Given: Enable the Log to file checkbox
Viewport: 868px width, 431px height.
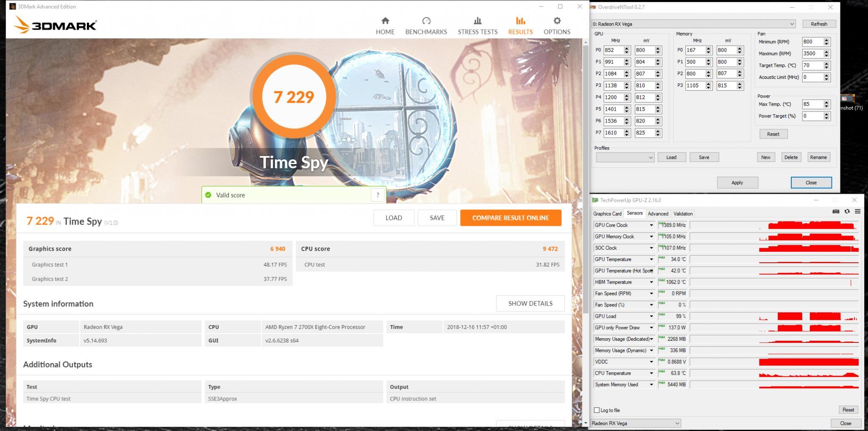Looking at the screenshot, I should 597,410.
